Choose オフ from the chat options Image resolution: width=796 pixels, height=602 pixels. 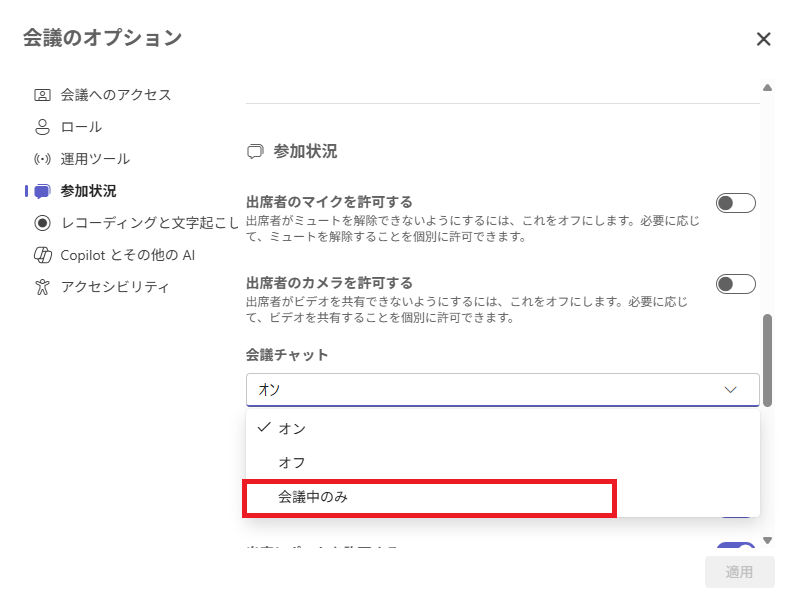click(x=292, y=463)
